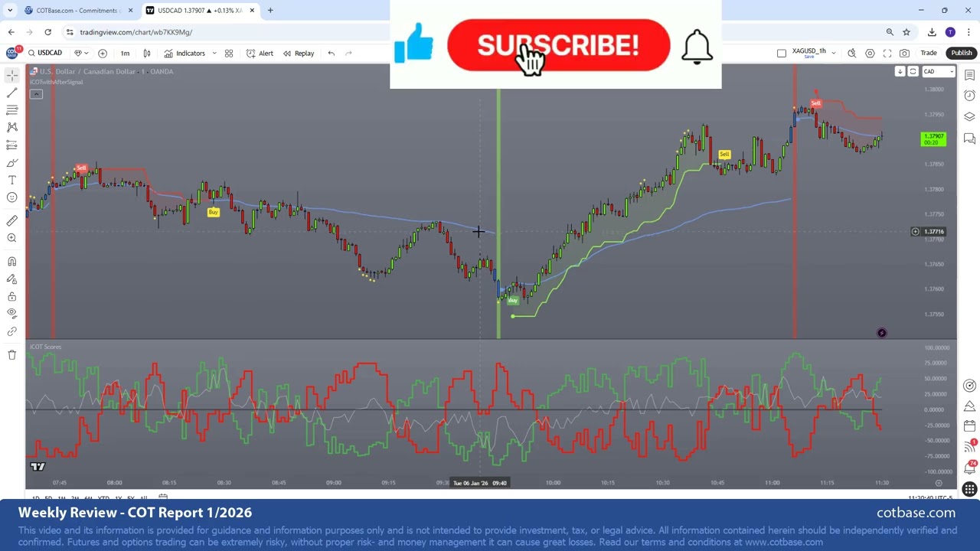
Task: Open the USDCAD symbol search
Action: click(x=46, y=53)
